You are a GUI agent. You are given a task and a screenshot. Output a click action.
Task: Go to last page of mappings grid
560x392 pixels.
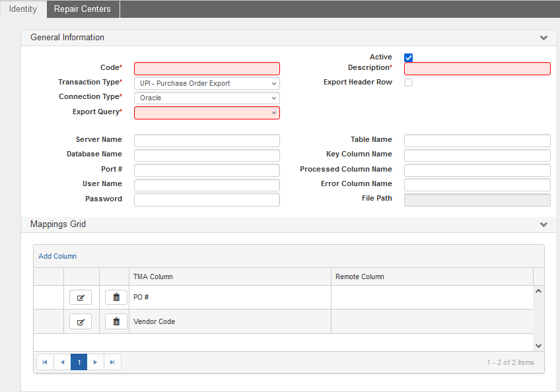pyautogui.click(x=112, y=362)
